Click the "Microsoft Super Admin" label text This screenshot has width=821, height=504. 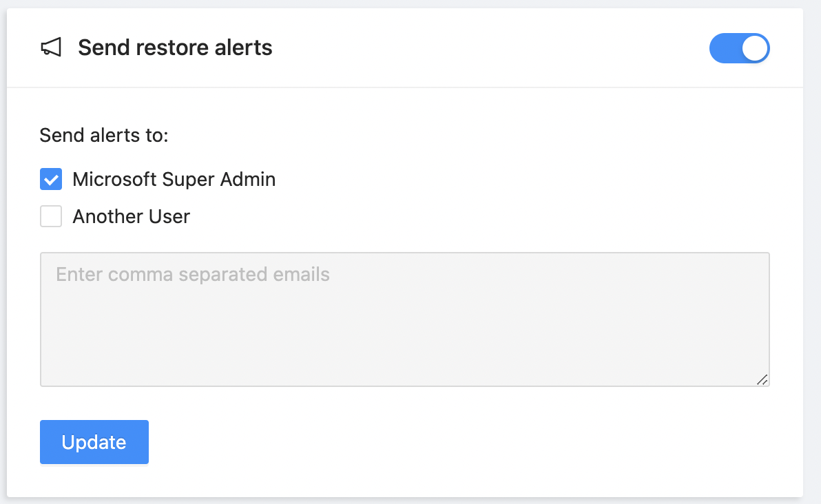click(x=174, y=180)
